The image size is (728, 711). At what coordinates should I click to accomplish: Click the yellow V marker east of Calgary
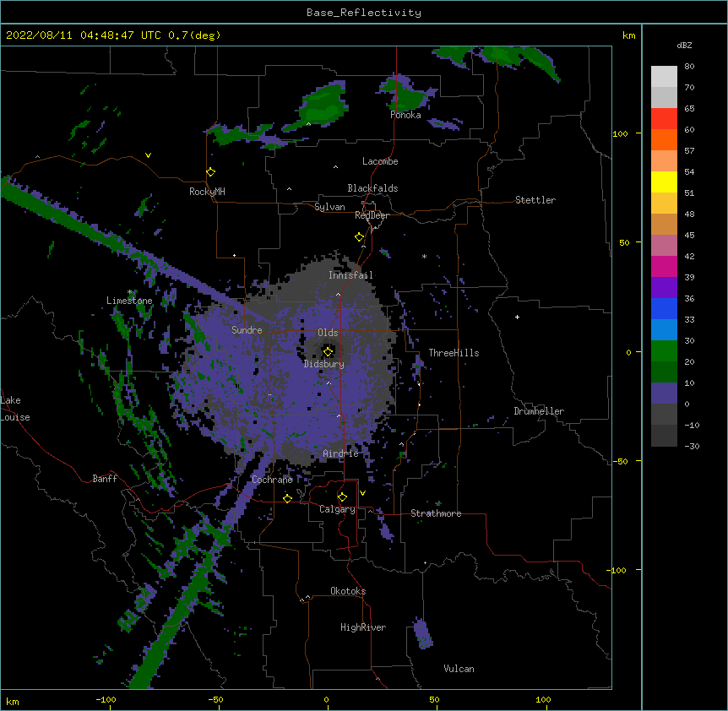point(362,493)
